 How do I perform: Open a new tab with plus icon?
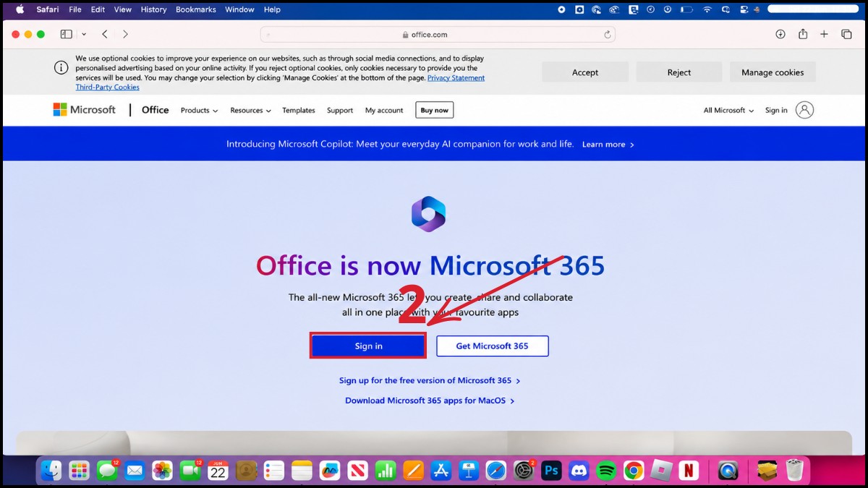coord(824,34)
